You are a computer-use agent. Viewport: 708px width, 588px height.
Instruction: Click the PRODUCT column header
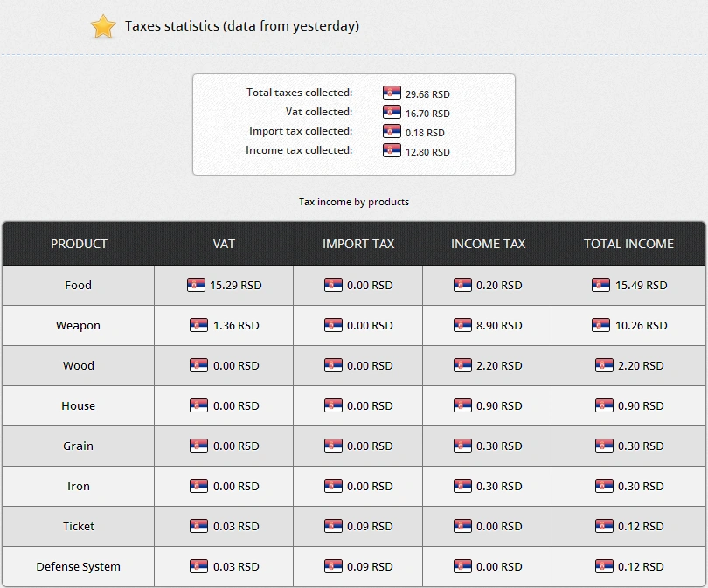pos(79,244)
